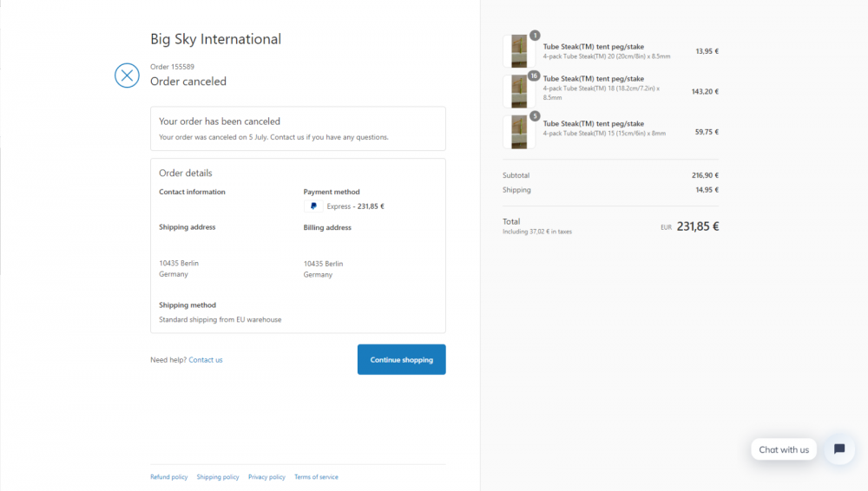View the Privacy policy link

coord(266,477)
